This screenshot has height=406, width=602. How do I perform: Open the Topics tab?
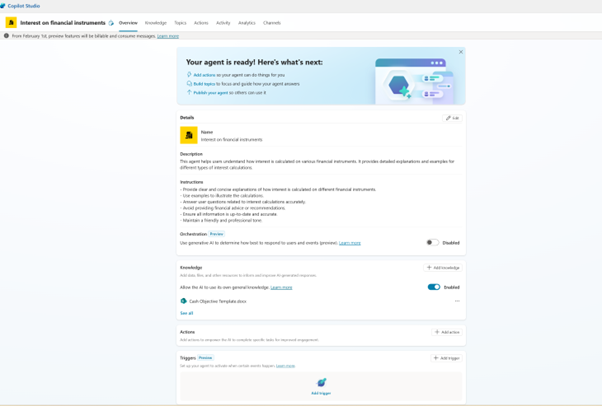click(180, 22)
